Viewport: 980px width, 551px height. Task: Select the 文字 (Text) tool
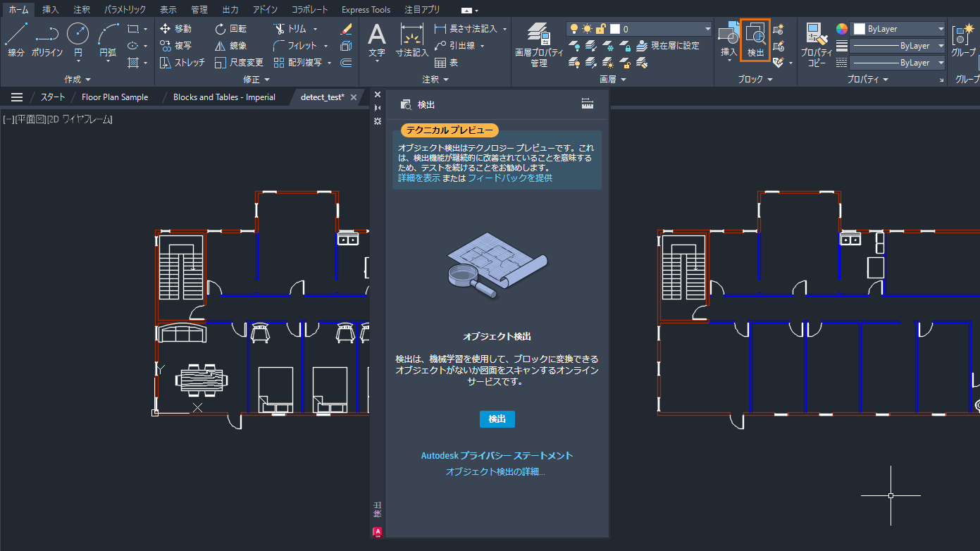click(377, 40)
